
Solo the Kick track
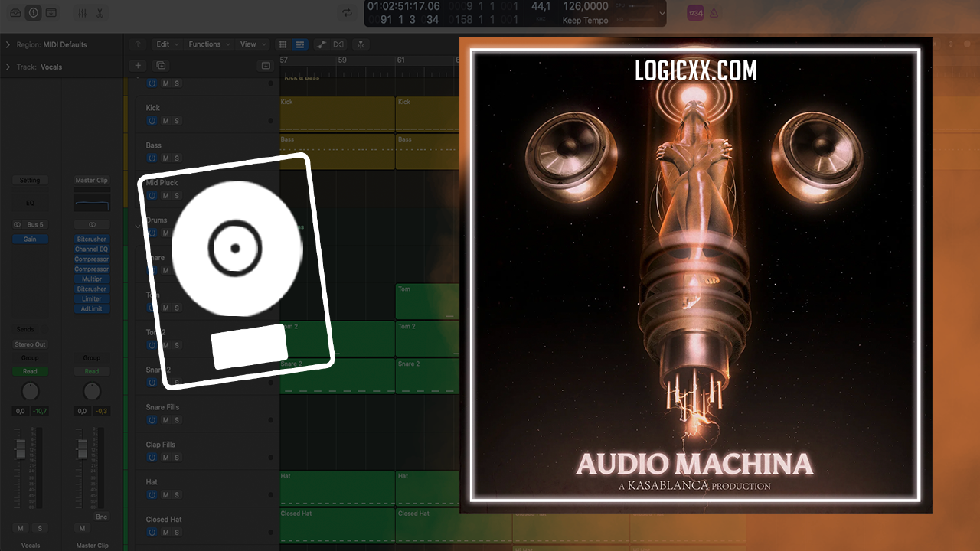tap(177, 121)
